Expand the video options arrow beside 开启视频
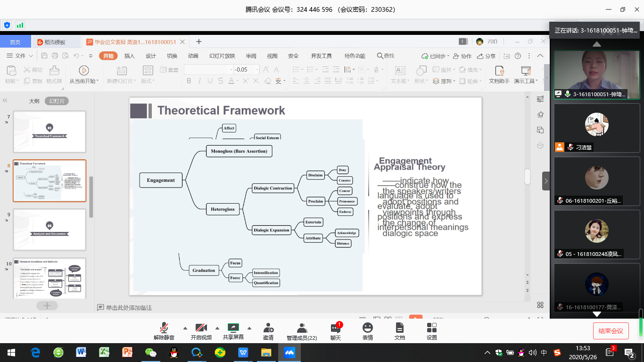The width and height of the screenshot is (644, 362). point(217,328)
